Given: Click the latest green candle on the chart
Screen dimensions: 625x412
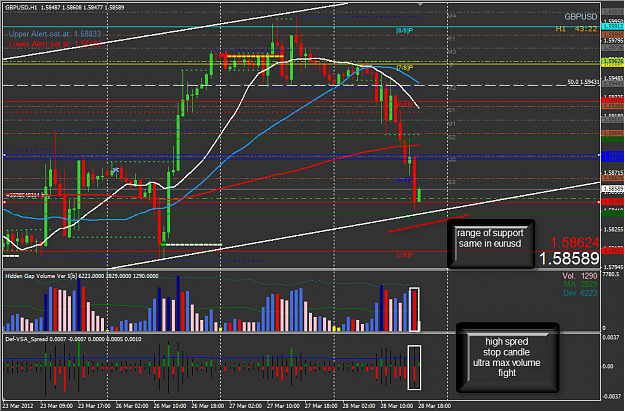Looking at the screenshot, I should tap(419, 194).
